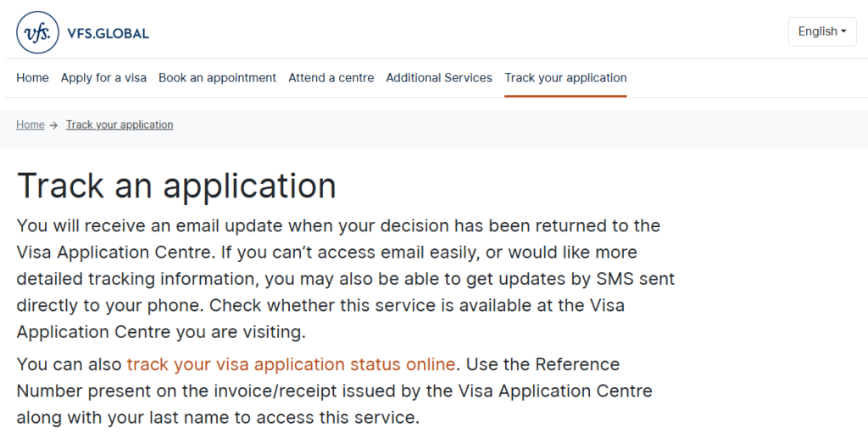Select Book an appointment in navigation
The image size is (868, 433).
click(x=217, y=78)
